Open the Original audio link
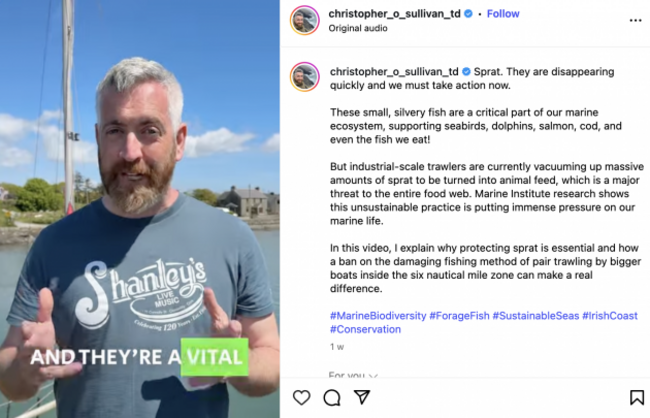 (358, 28)
